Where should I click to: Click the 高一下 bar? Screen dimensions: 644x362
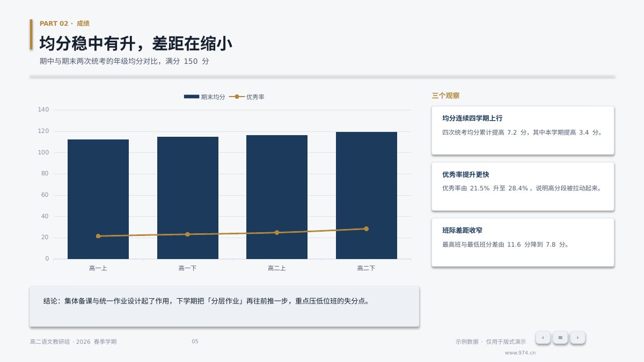tap(187, 198)
